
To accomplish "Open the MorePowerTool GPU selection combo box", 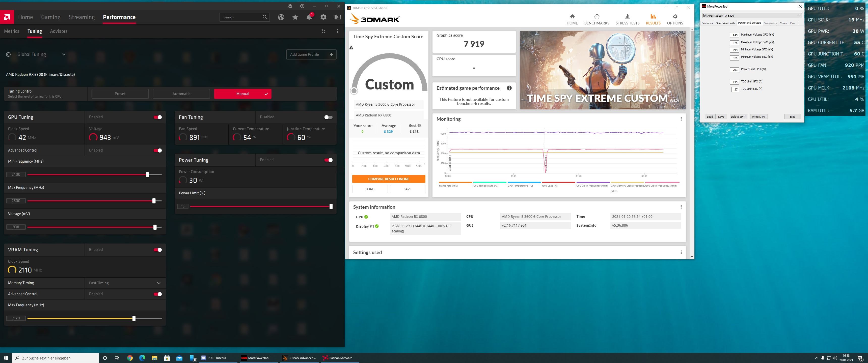I will click(x=752, y=15).
